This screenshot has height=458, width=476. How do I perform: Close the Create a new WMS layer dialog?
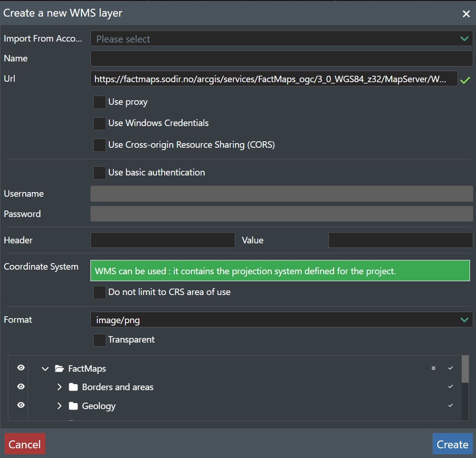pos(466,14)
